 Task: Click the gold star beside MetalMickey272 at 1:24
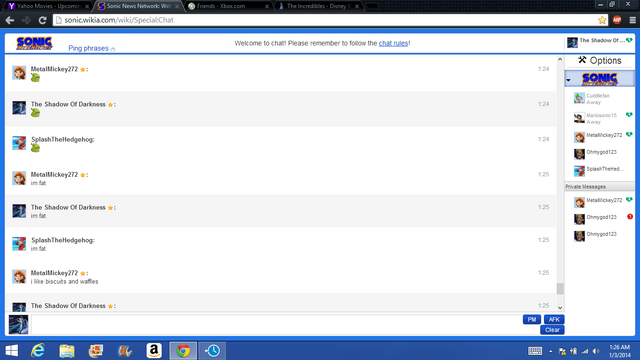point(83,69)
